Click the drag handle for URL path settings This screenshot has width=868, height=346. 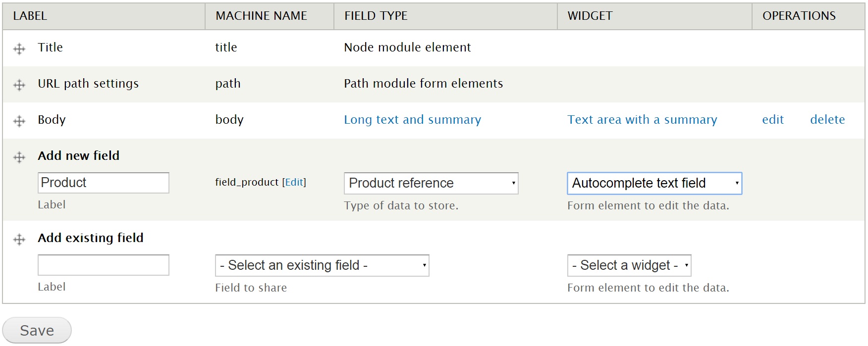click(19, 85)
